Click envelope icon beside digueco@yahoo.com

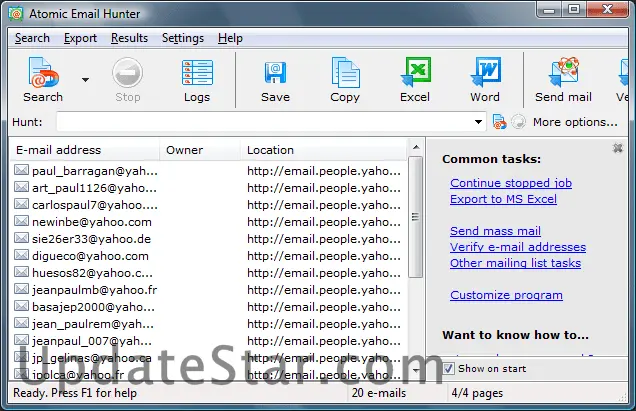tap(21, 255)
